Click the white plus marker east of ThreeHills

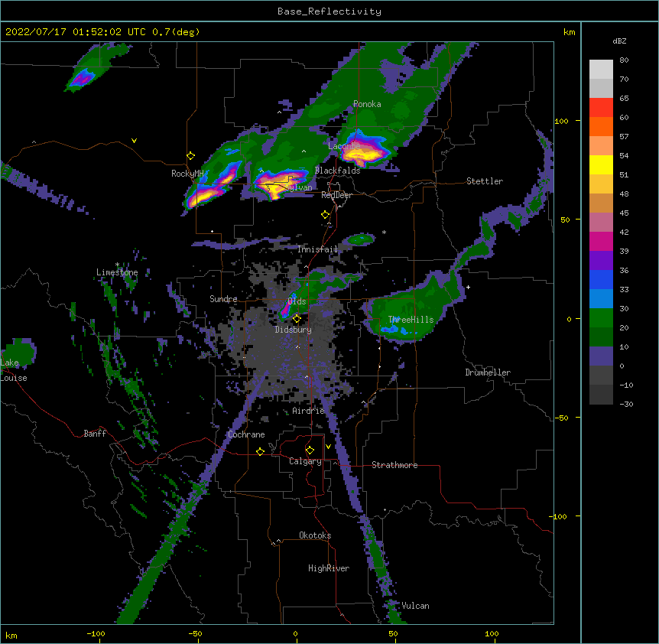468,287
